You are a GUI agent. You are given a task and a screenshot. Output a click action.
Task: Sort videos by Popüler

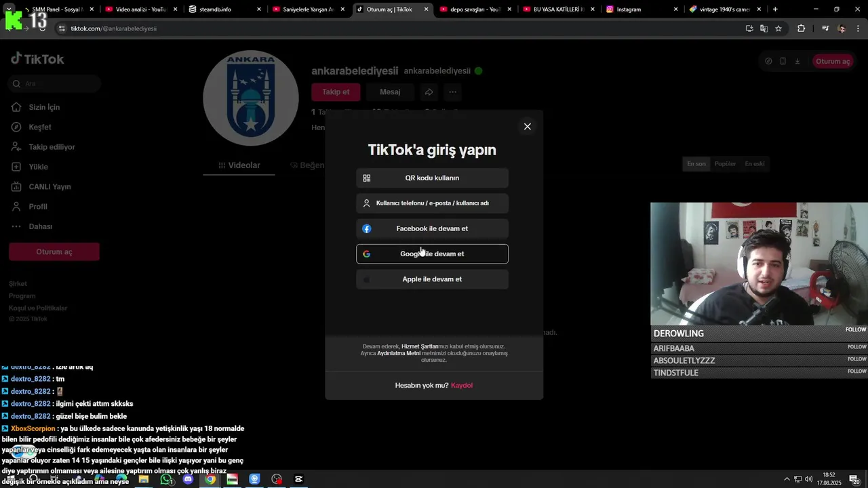[725, 164]
